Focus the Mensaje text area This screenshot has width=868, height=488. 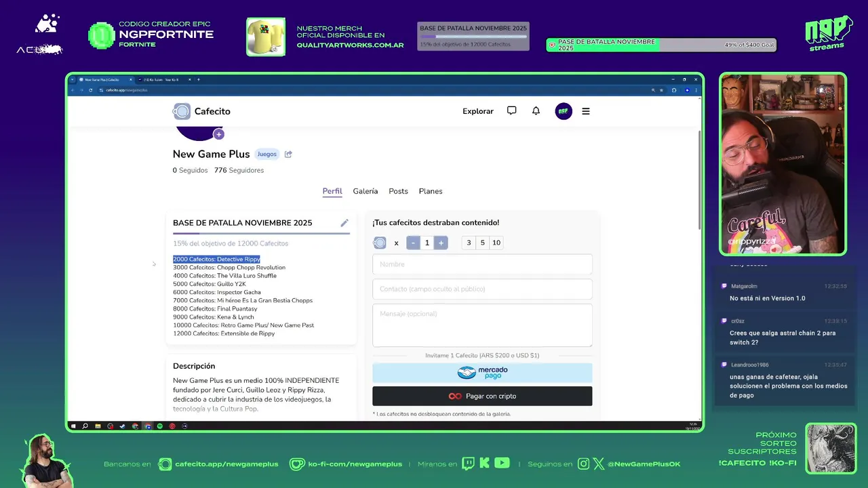tap(482, 325)
